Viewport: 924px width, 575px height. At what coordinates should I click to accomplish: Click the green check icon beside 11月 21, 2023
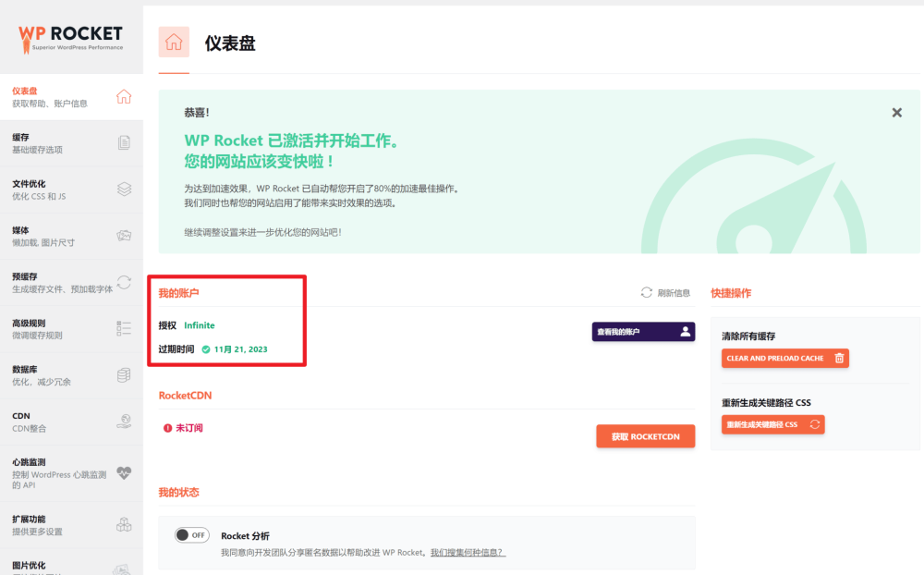tap(206, 349)
